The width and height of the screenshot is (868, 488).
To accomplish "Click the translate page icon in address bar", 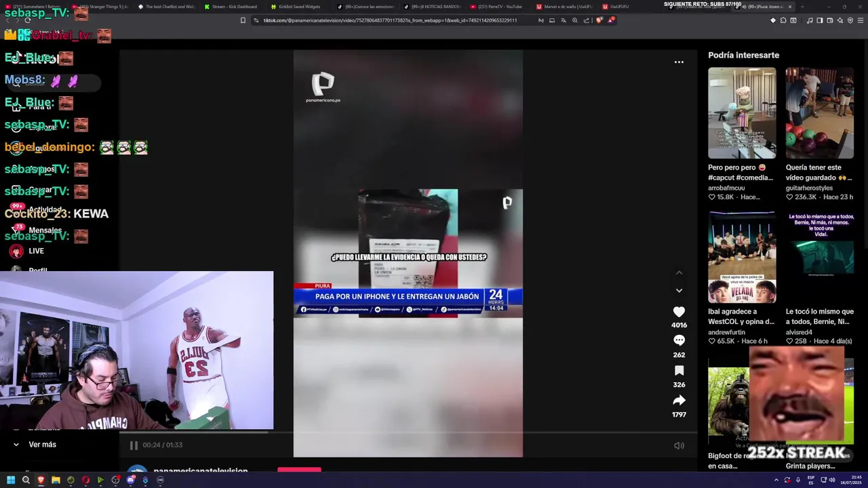I will click(x=564, y=20).
